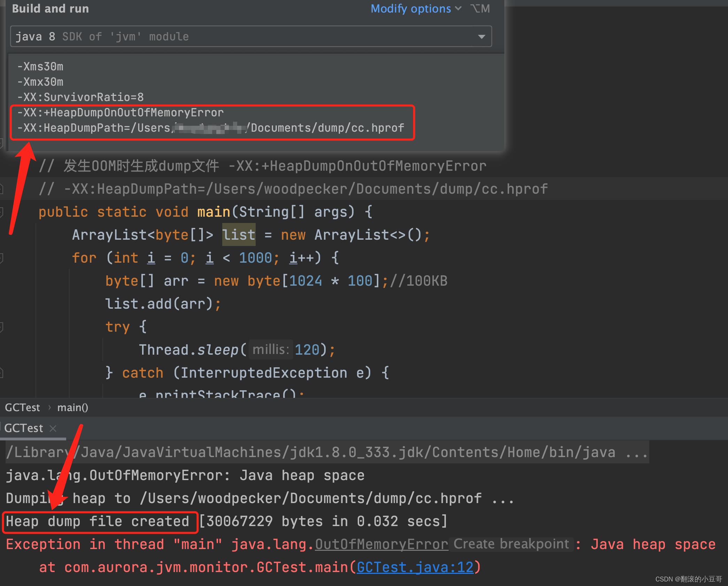Click the -XX:SurvivorRatio=8 option line
This screenshot has height=586, width=728.
click(x=80, y=97)
